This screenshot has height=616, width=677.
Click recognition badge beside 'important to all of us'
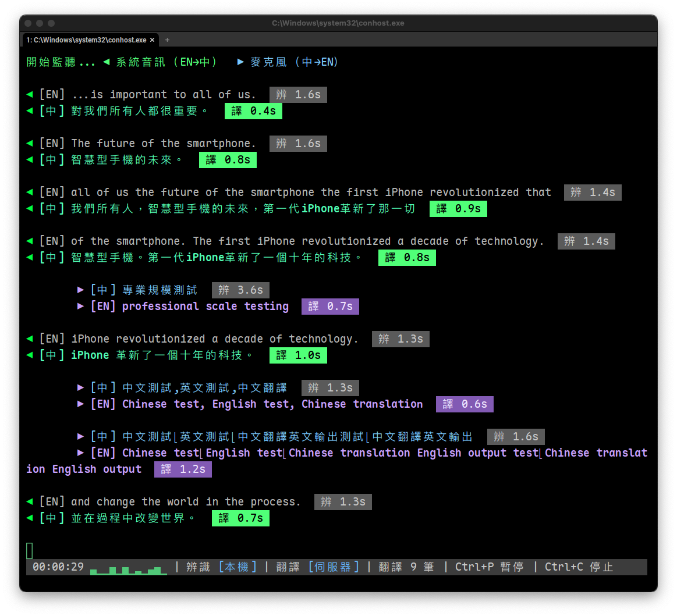click(x=299, y=94)
